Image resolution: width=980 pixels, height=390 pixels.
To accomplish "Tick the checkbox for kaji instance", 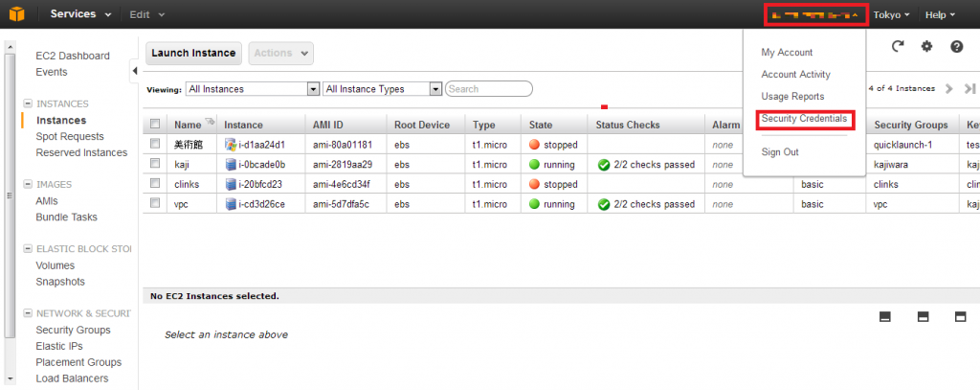I will tap(155, 164).
